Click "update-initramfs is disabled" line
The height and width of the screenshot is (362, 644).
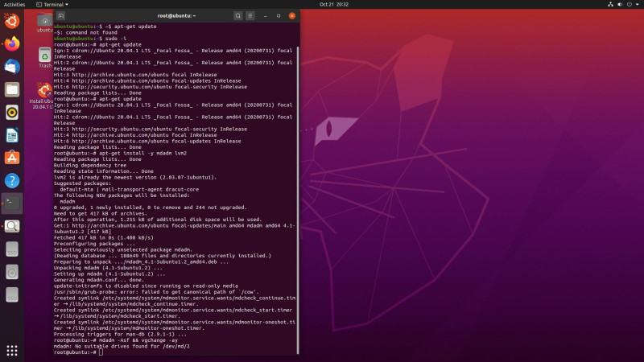[146, 286]
